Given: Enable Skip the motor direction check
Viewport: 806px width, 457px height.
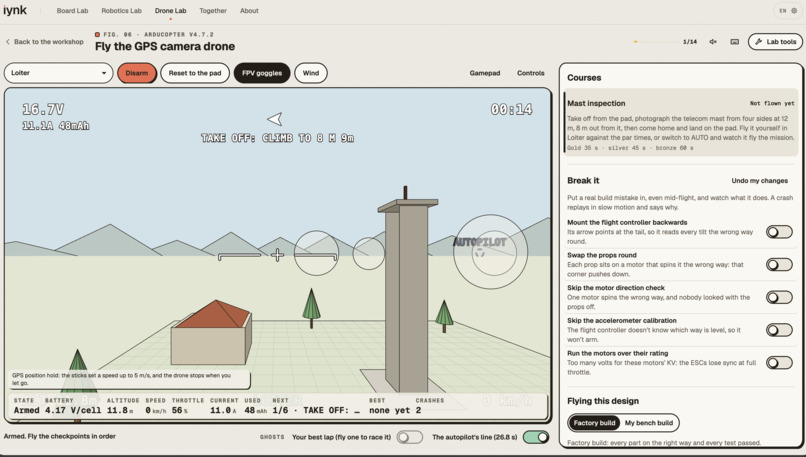Looking at the screenshot, I should [779, 297].
